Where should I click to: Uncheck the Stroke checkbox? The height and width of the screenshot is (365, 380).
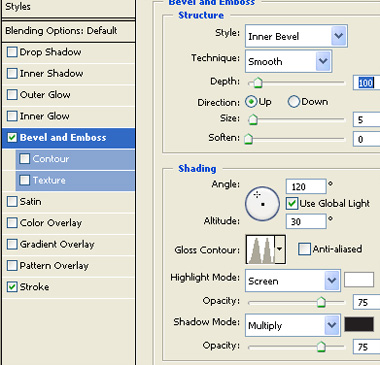point(12,287)
